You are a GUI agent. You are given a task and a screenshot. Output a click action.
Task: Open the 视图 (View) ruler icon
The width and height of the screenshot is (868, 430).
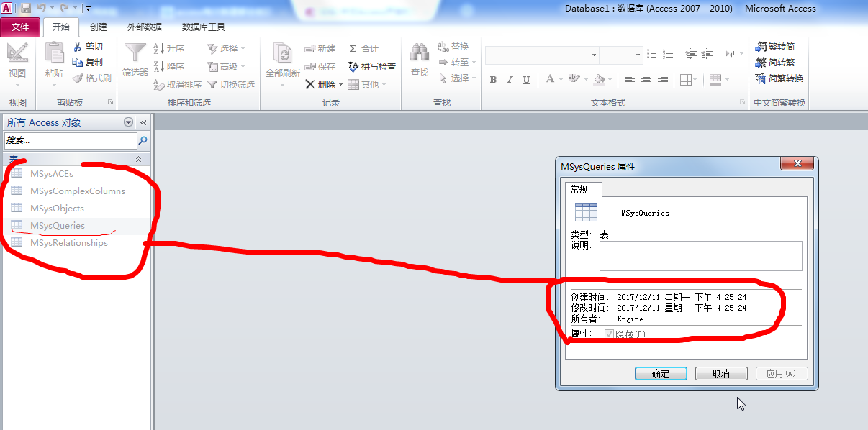click(17, 53)
